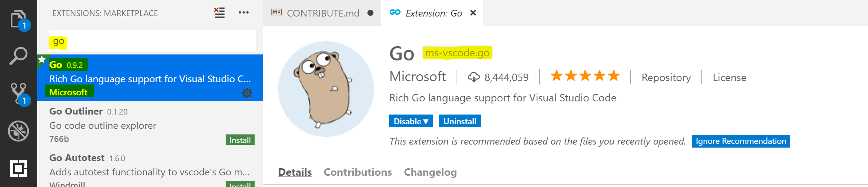Open the Extensions view icon

click(x=18, y=168)
